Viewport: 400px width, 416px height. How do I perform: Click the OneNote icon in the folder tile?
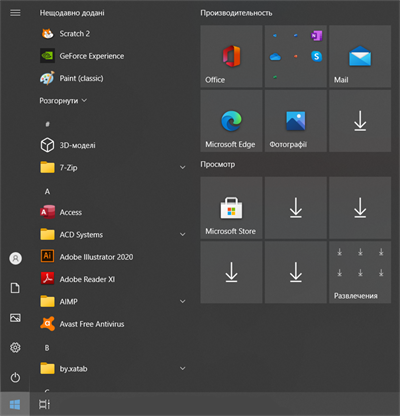pos(316,35)
